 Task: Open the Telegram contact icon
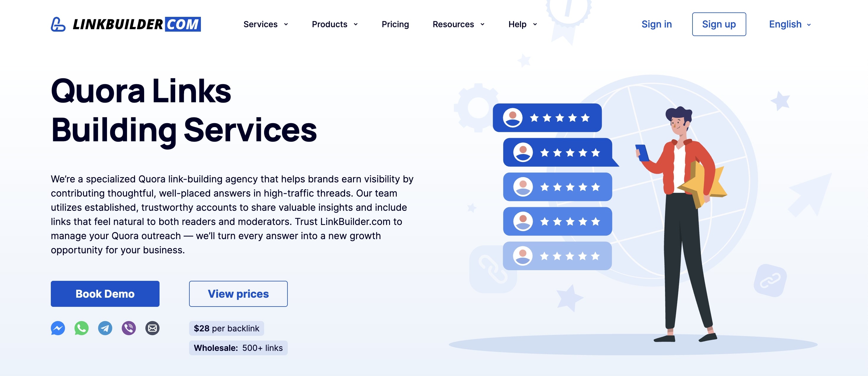105,328
